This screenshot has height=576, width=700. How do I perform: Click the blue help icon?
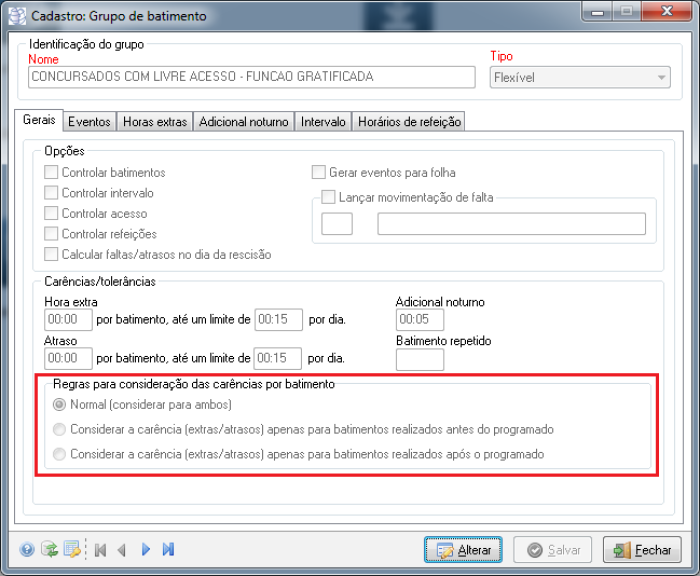27,549
